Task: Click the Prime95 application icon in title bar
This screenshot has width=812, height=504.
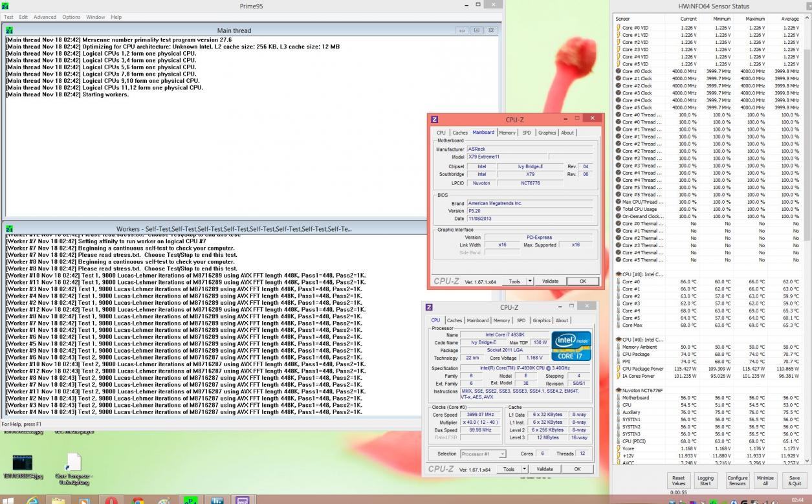Action: pos(5,6)
